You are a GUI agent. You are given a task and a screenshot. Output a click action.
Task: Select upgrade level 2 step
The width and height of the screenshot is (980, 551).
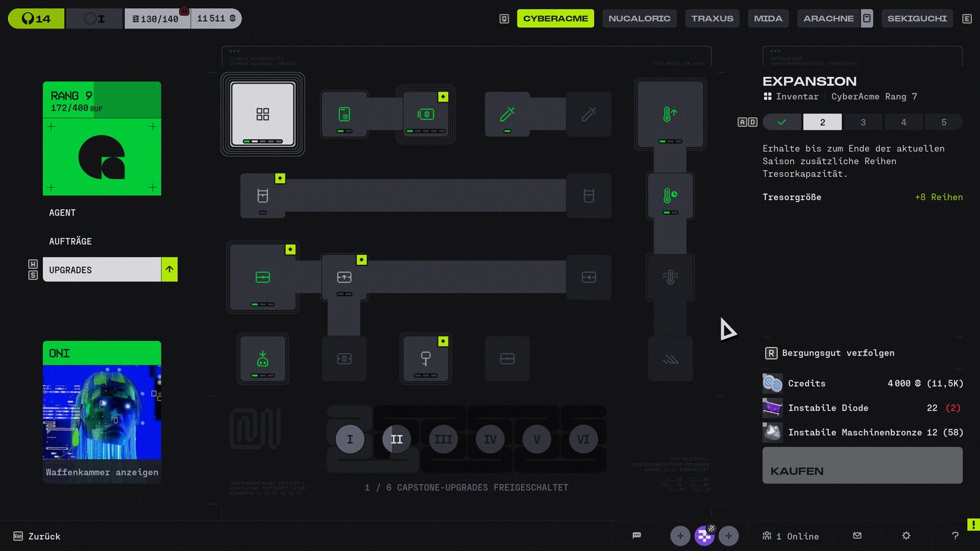pyautogui.click(x=822, y=122)
